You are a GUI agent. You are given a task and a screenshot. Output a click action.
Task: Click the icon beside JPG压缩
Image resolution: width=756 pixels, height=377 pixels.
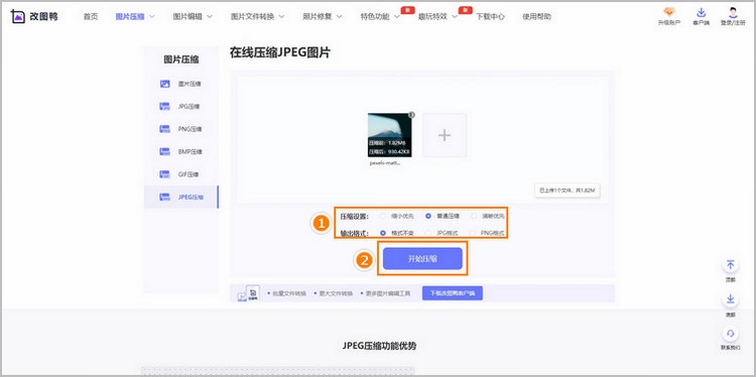(165, 107)
